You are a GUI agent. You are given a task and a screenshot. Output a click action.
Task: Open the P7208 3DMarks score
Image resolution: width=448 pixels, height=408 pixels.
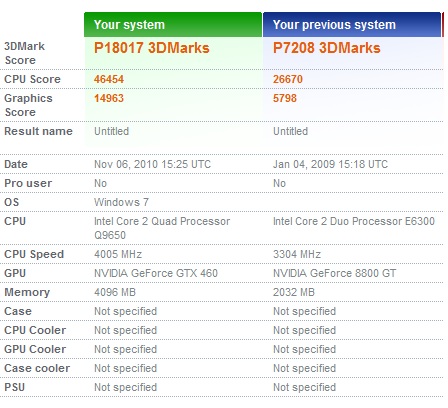327,48
